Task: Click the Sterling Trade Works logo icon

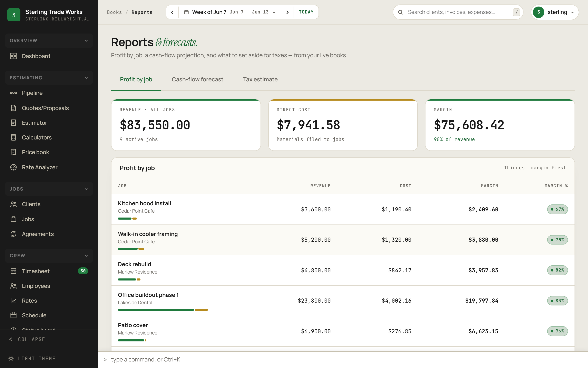Action: click(x=14, y=15)
